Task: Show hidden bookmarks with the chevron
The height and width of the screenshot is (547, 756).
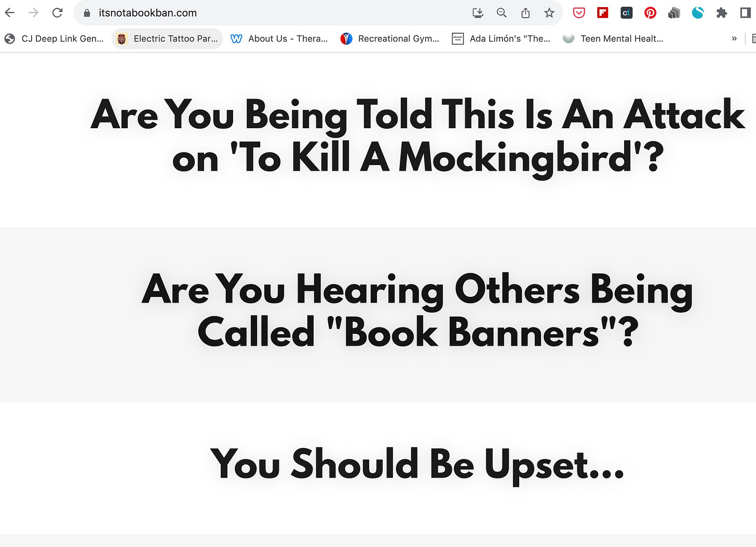Action: tap(734, 38)
